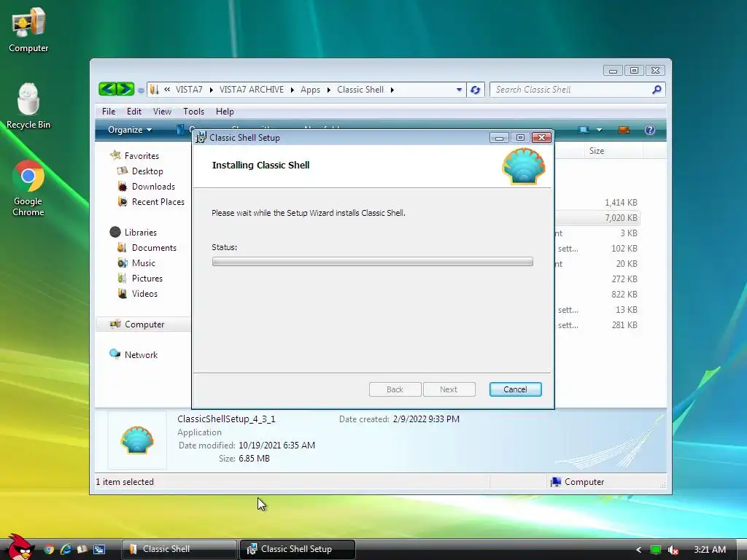Image resolution: width=747 pixels, height=560 pixels.
Task: Focus the Search Classic Shell field
Action: [572, 90]
